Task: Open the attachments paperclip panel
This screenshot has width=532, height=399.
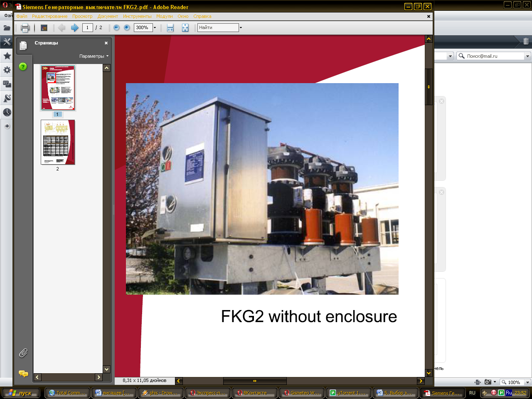Action: 23,353
